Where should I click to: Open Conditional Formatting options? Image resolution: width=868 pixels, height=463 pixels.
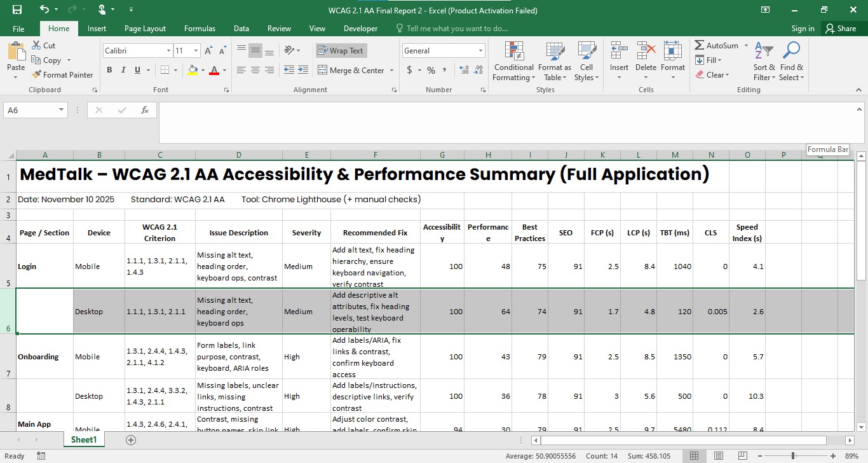[513, 62]
